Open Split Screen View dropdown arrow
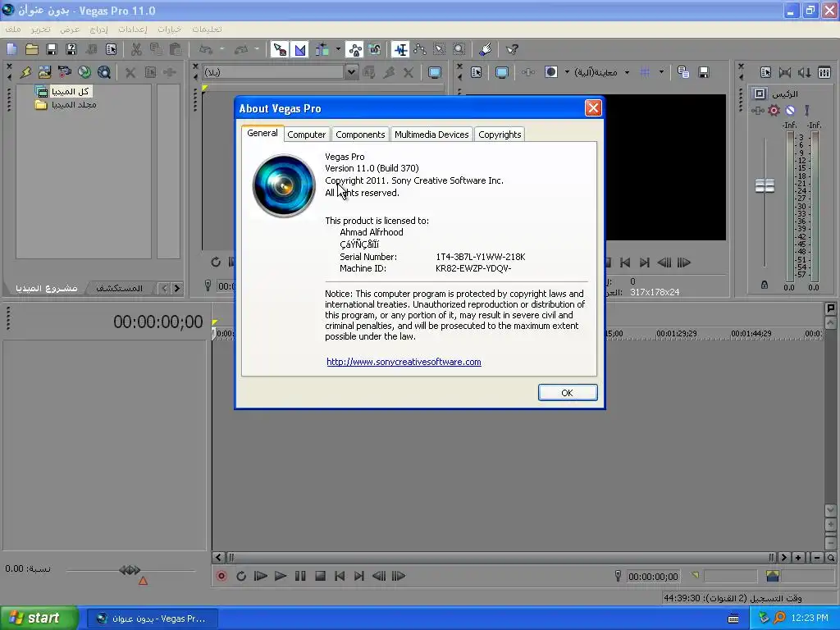Image resolution: width=840 pixels, height=630 pixels. (567, 72)
